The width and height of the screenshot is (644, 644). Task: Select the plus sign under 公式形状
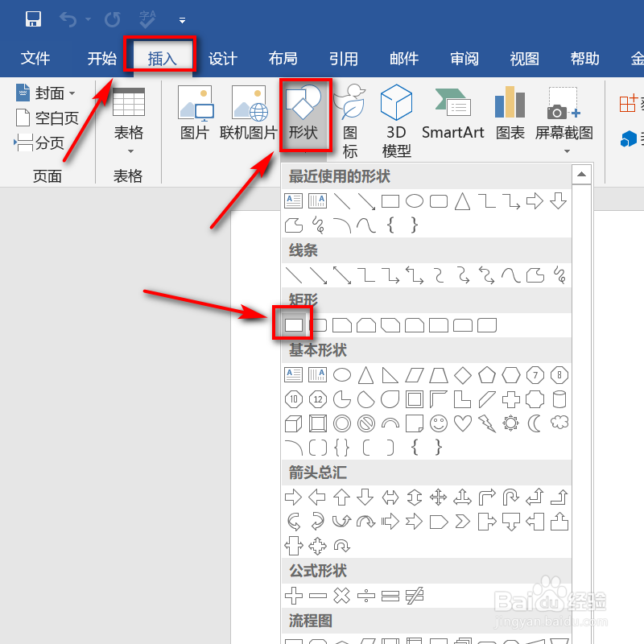294,596
